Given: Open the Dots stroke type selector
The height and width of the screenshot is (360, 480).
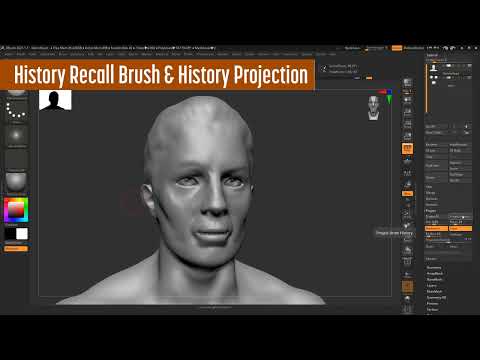Looking at the screenshot, I should pos(16,111).
